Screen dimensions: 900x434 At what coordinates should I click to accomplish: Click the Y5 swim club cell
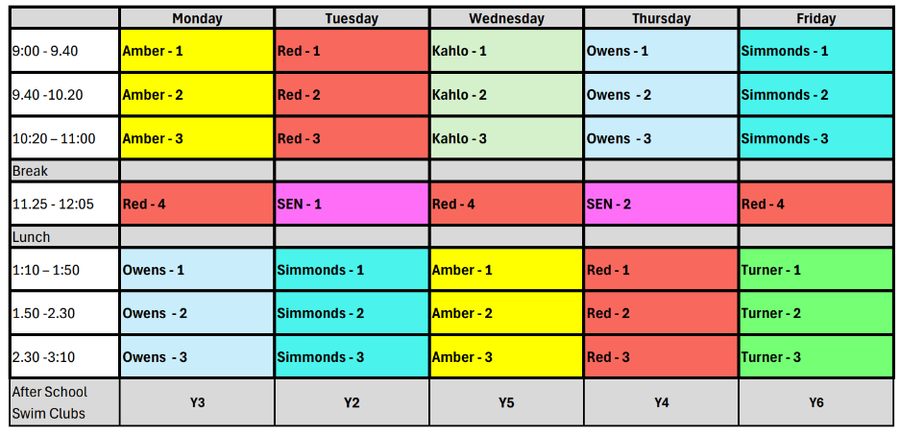[506, 402]
